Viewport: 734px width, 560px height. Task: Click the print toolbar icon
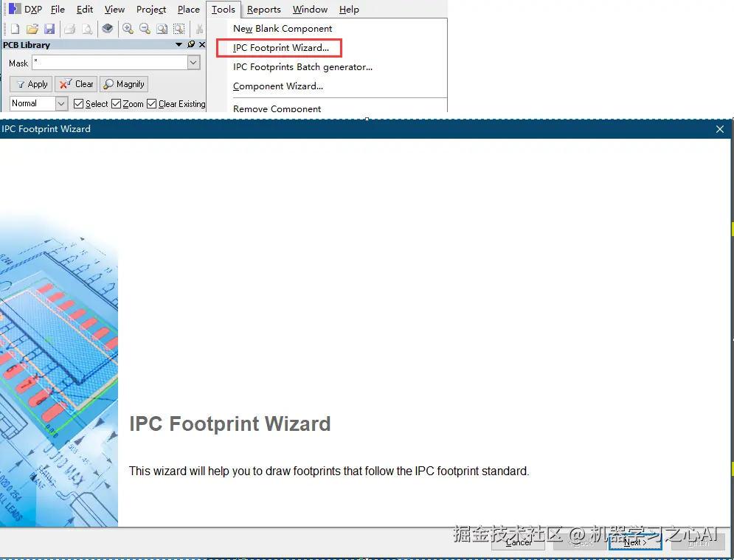coord(70,29)
